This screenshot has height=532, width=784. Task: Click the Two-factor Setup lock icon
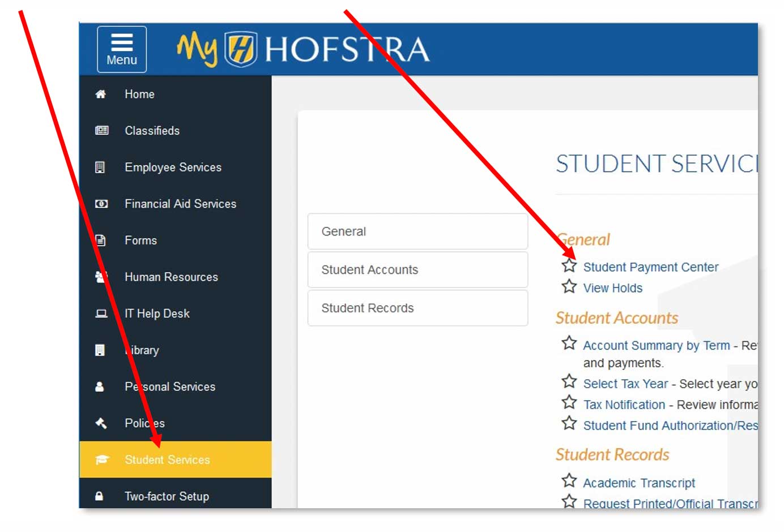[100, 496]
